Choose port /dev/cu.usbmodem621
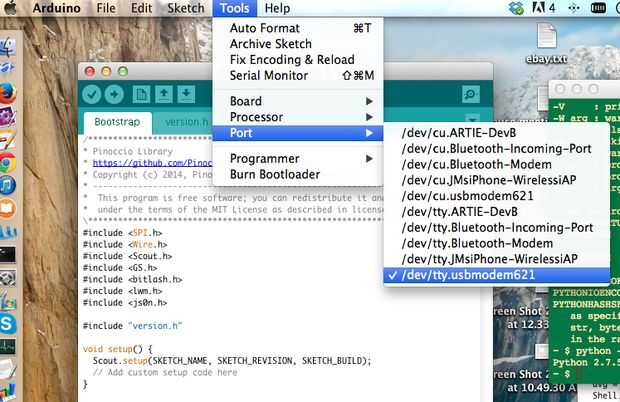 [497, 196]
